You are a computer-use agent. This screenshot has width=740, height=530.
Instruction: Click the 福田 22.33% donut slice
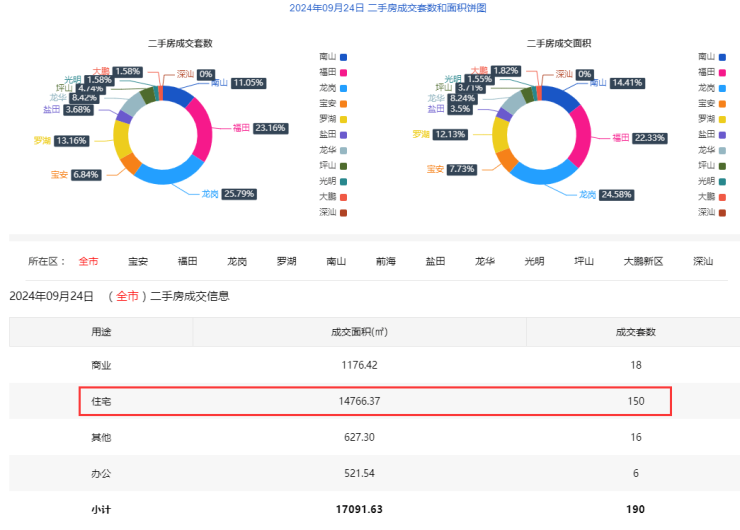tap(582, 136)
